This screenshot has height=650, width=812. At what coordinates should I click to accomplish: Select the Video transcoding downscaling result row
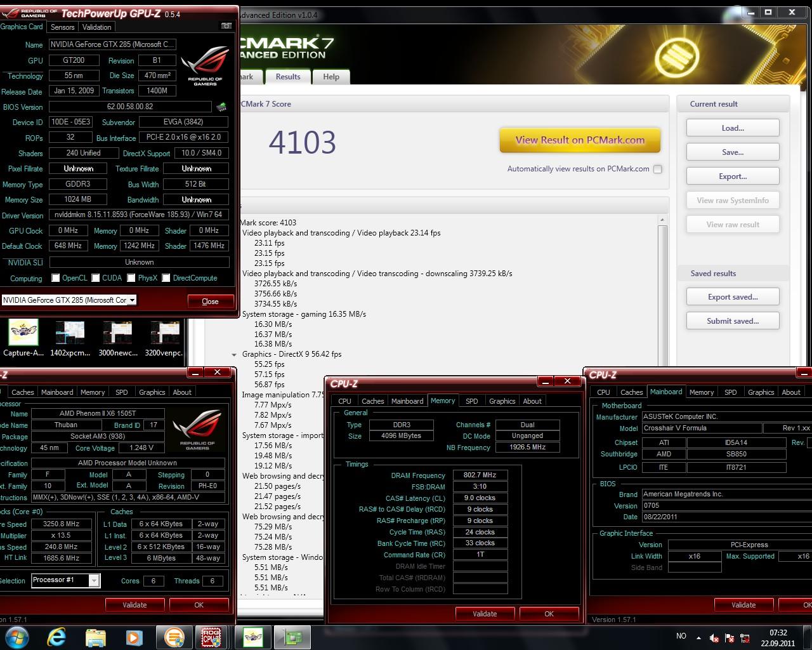377,274
